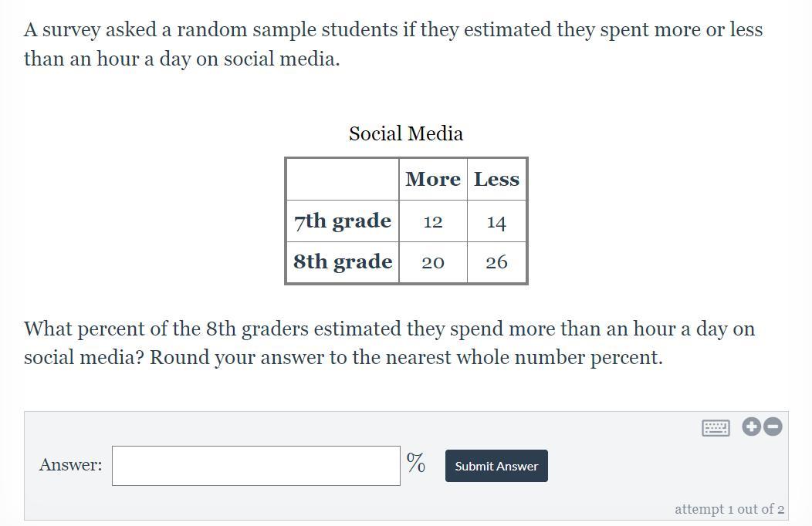Screen dimensions: 812x526
Task: Click the '8th grade' row header
Action: pyautogui.click(x=342, y=261)
